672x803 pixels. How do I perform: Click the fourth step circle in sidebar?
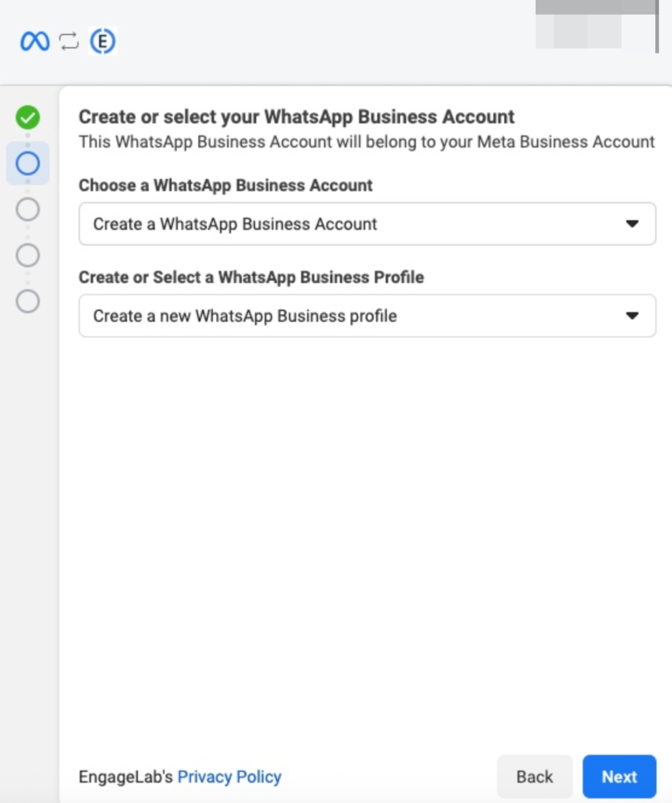[27, 256]
